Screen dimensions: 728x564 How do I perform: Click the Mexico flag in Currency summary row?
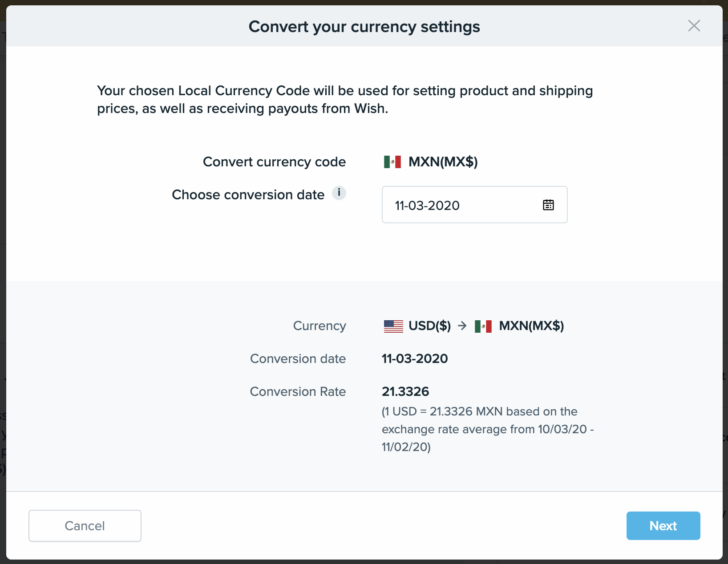pyautogui.click(x=483, y=326)
